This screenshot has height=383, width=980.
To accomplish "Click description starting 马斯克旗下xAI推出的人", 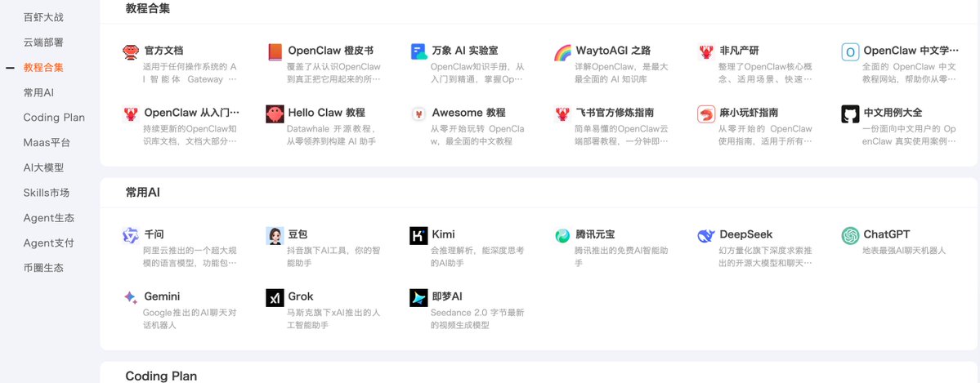I will pyautogui.click(x=333, y=318).
